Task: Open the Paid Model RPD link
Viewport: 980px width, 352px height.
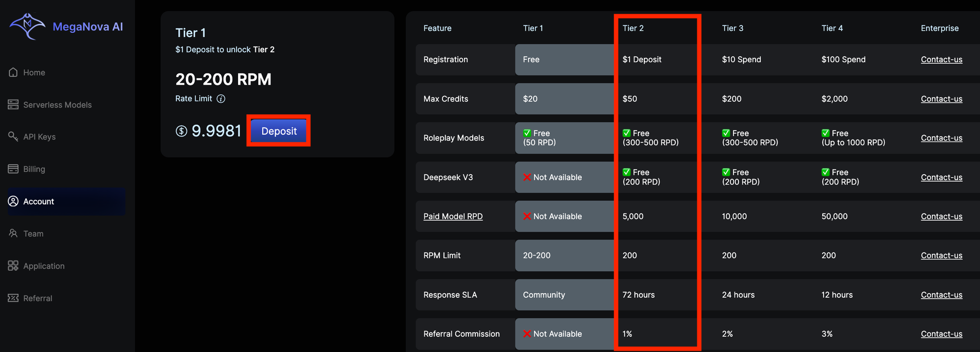Action: (x=453, y=216)
